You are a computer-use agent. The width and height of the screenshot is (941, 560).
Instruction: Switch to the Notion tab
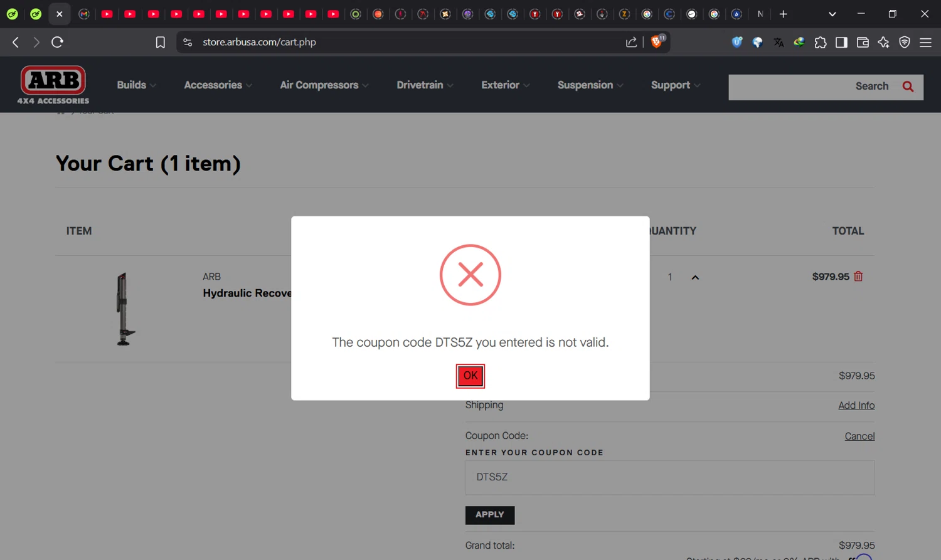760,14
